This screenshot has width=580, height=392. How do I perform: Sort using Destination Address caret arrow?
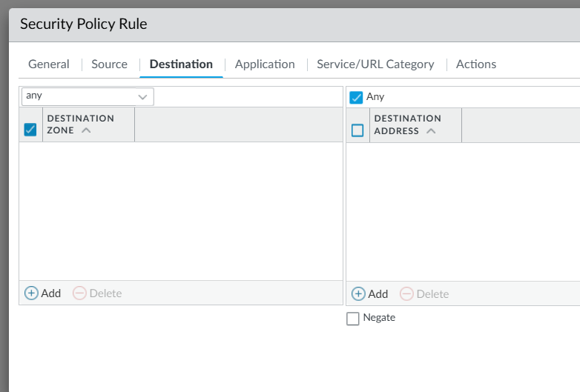[x=431, y=131]
